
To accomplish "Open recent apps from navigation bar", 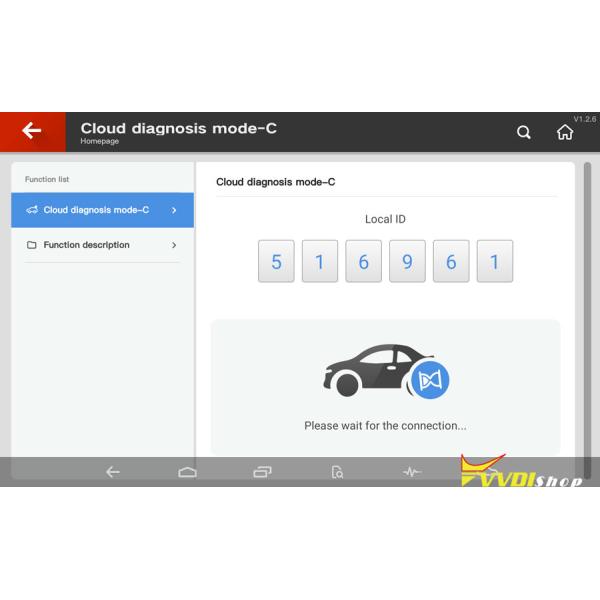I will (262, 472).
